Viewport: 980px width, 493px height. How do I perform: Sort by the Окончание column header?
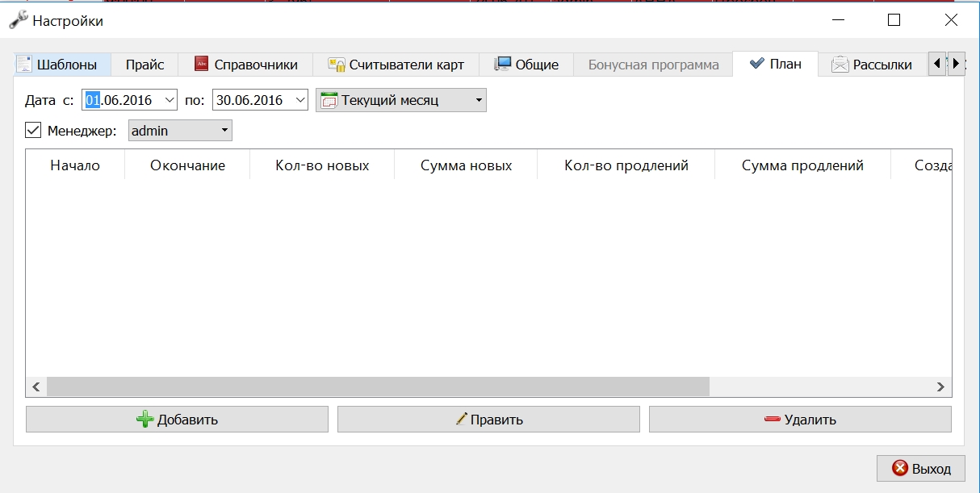[187, 165]
